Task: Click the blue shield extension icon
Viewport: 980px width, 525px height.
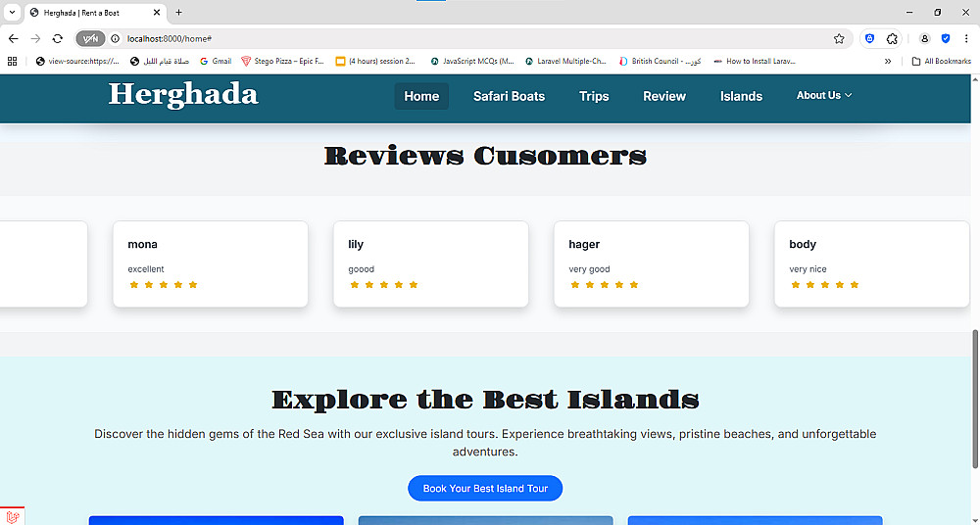Action: [946, 39]
